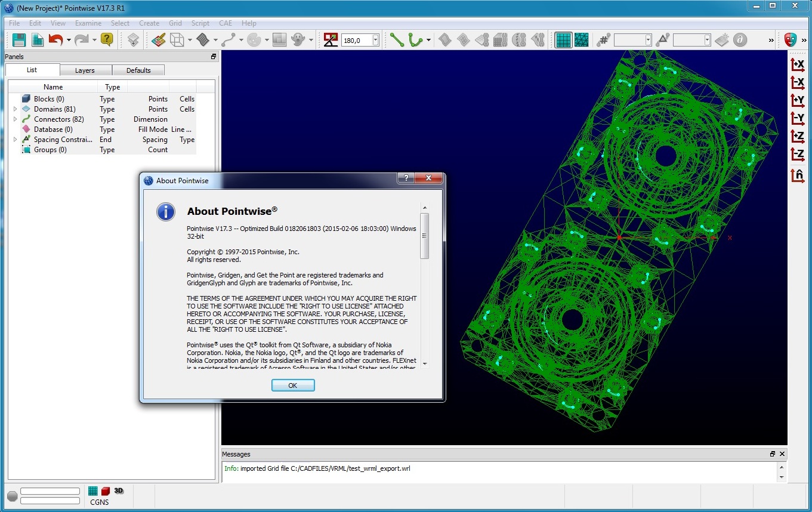Close the Messages panel

click(x=782, y=454)
